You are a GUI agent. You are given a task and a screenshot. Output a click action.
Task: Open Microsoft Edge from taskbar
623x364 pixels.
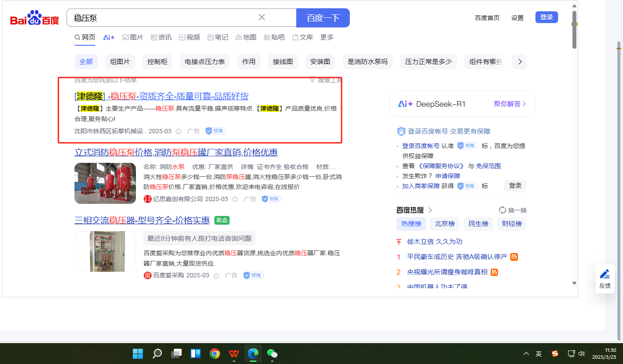(x=253, y=354)
